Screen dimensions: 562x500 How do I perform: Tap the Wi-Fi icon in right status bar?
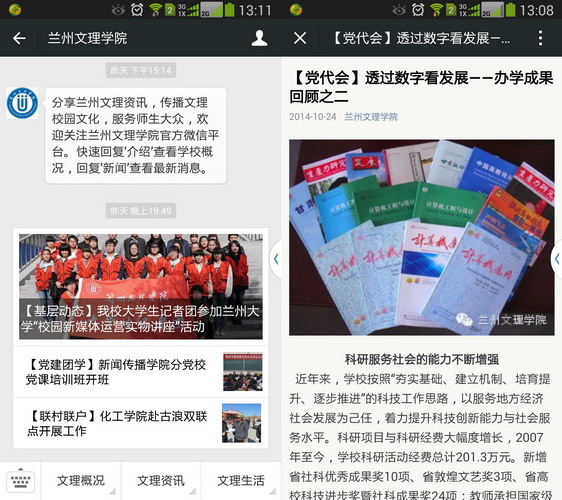[436, 10]
